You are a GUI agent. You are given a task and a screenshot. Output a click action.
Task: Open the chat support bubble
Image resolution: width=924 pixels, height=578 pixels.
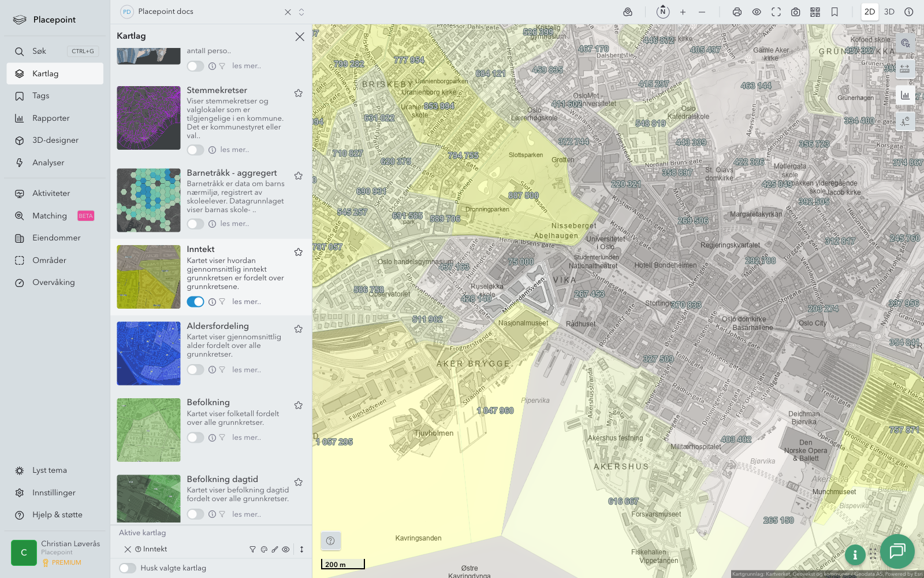[x=897, y=551]
